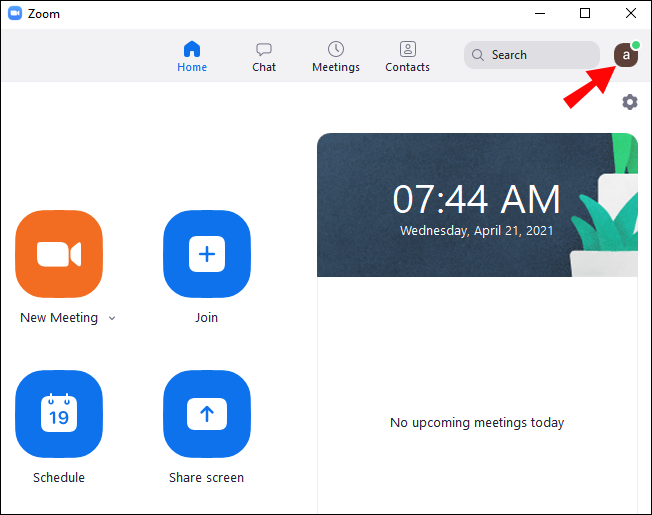Focus the Search input field
Image resolution: width=652 pixels, height=515 pixels.
click(x=532, y=55)
